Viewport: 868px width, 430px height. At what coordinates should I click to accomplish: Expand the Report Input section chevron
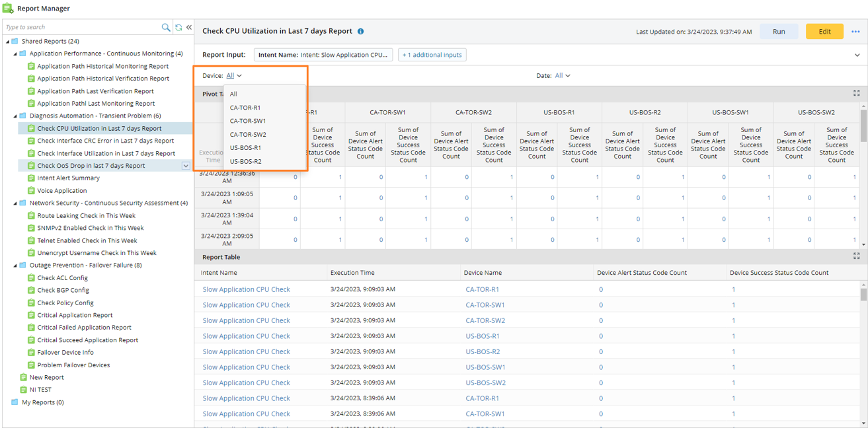[857, 55]
